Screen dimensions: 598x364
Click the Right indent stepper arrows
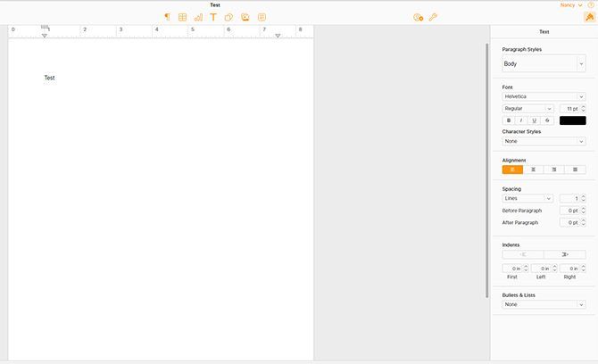click(583, 269)
